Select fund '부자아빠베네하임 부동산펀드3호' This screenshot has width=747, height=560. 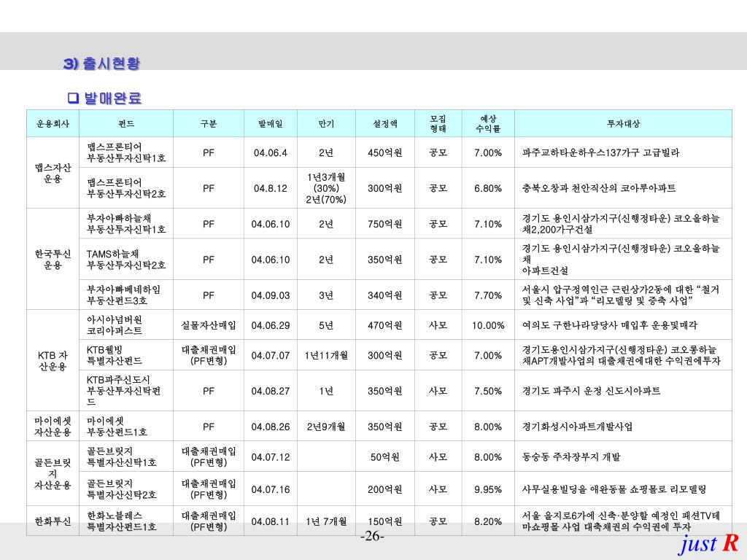(x=123, y=295)
